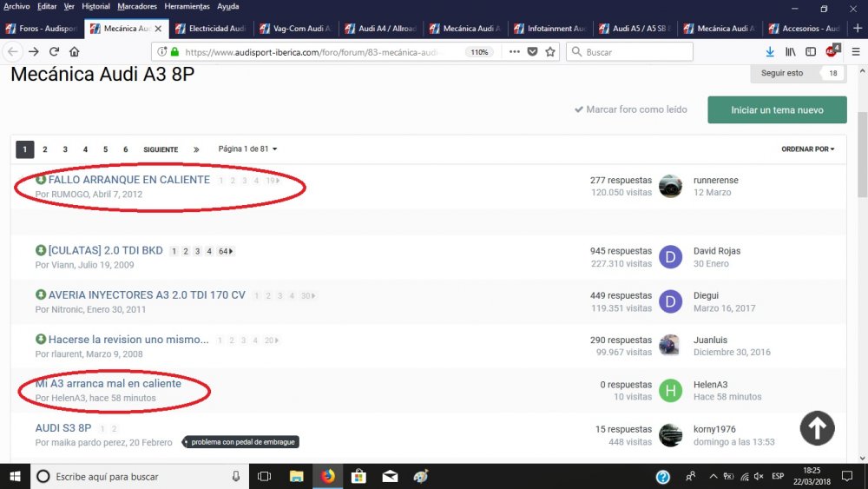Click the address bar URL
Viewport: 868px width, 489px height.
pos(311,52)
